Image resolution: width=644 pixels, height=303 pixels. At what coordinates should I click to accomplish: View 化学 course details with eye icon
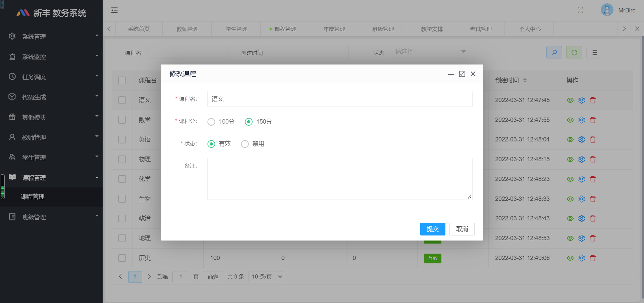coord(570,179)
